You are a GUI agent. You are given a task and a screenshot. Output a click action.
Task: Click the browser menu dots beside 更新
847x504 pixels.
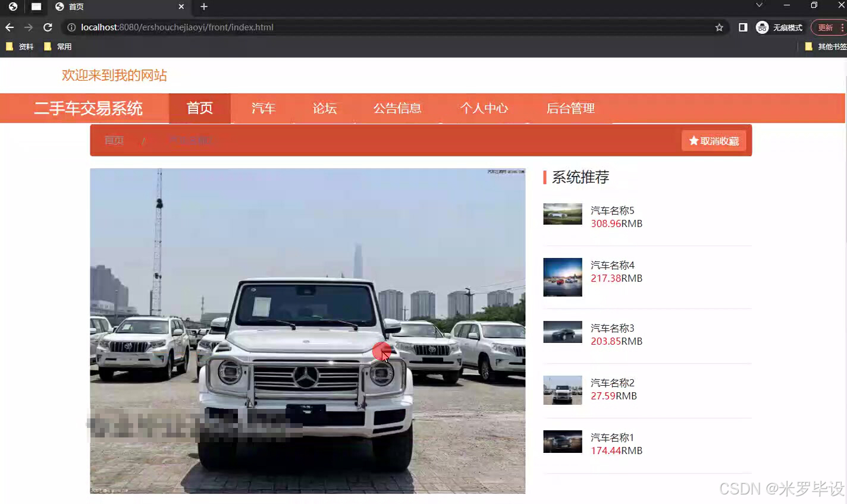point(843,27)
